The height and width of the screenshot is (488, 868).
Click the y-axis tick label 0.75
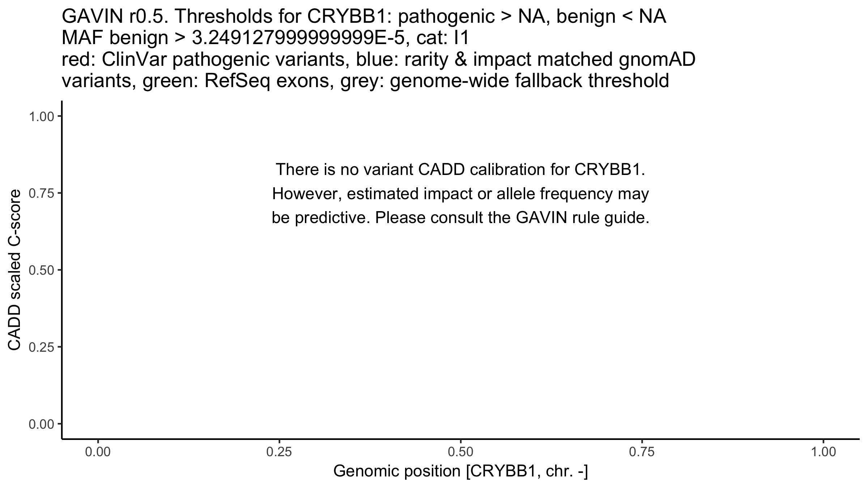[x=41, y=193]
